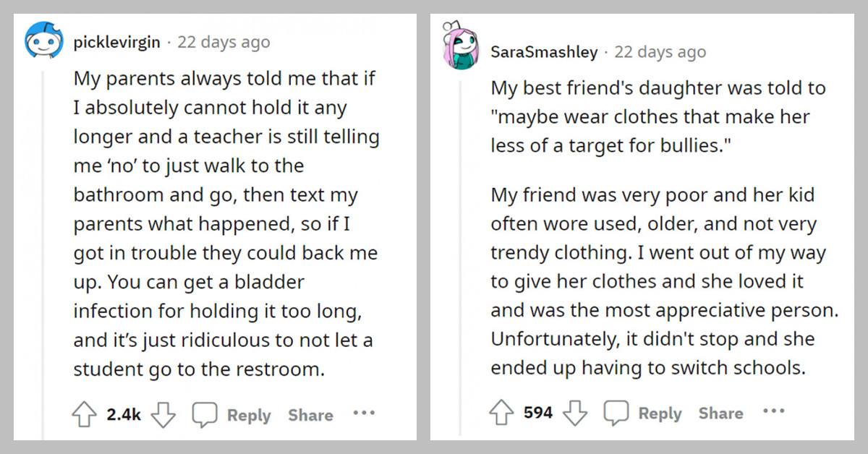Visit picklevirgin username link
The image size is (868, 454).
pos(116,42)
